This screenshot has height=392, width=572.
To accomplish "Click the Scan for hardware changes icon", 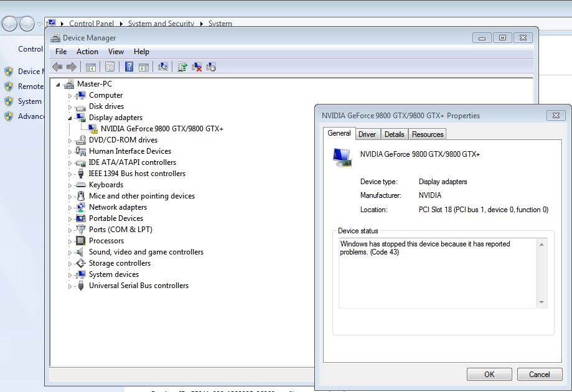I will coord(162,67).
